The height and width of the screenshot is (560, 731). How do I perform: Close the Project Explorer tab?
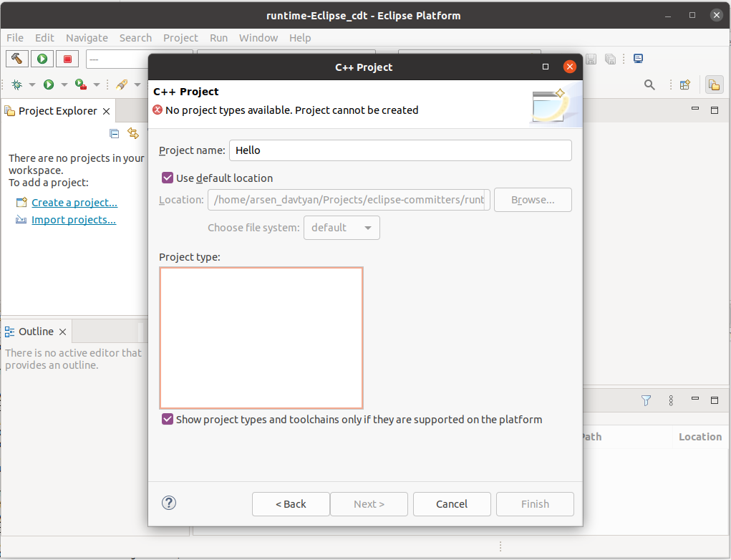click(106, 111)
